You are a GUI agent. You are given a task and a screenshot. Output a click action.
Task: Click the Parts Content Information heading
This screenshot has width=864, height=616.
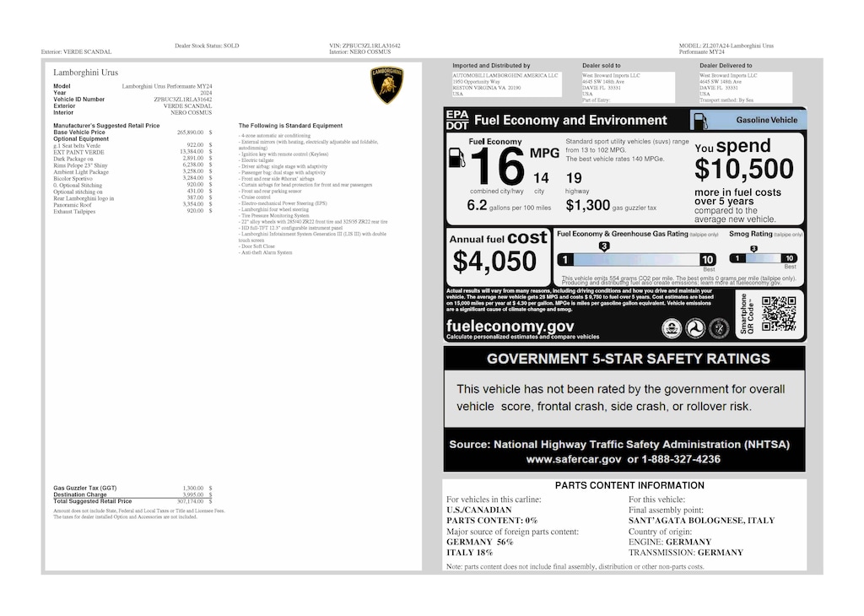click(629, 485)
